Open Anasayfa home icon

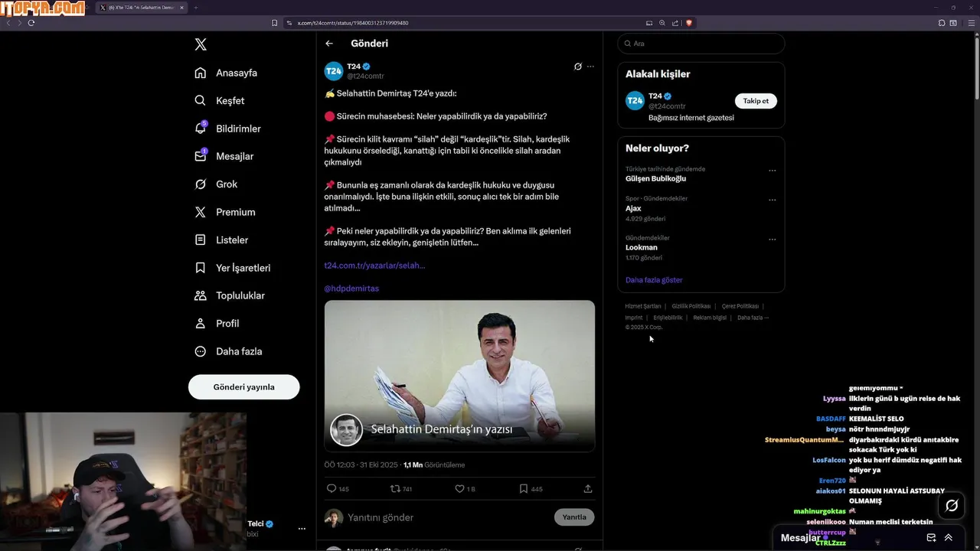click(201, 73)
